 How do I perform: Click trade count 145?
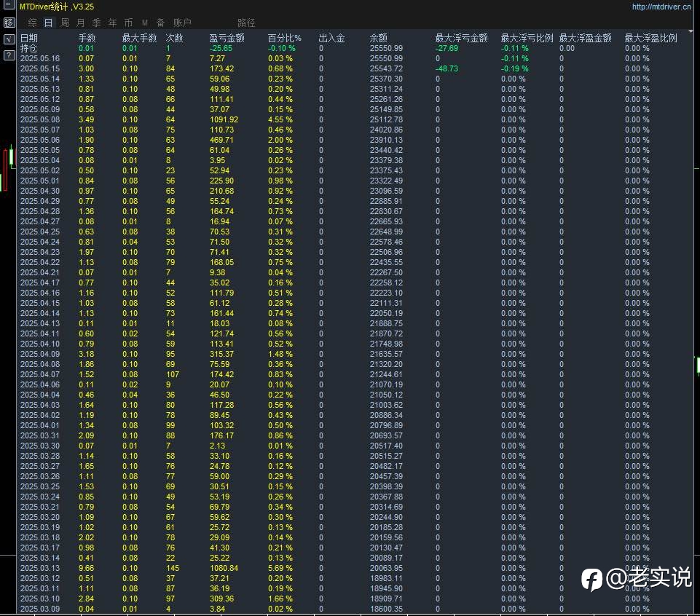click(x=173, y=568)
